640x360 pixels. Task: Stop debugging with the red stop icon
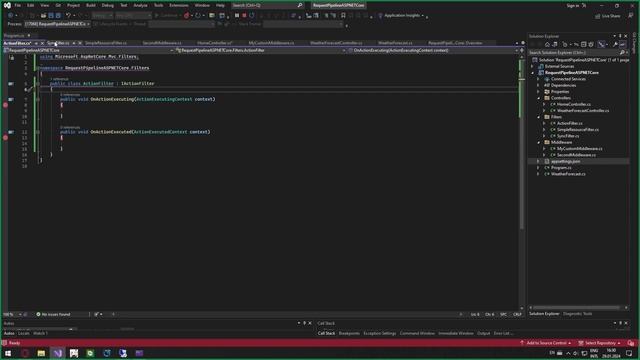tap(244, 16)
